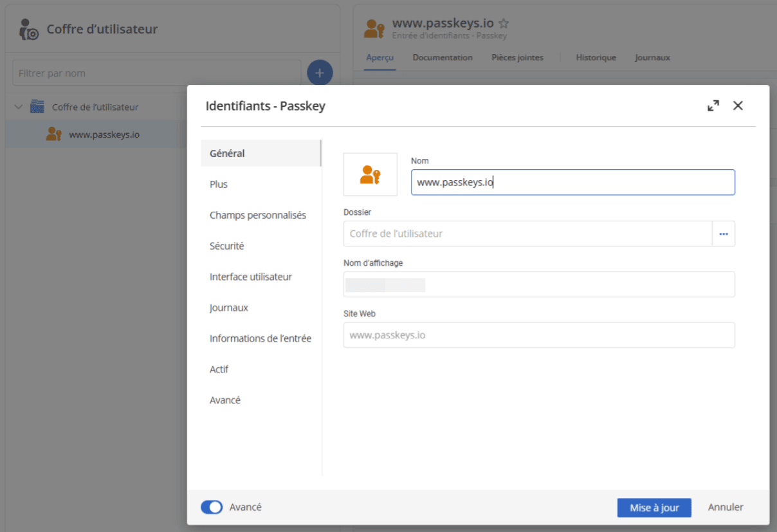The height and width of the screenshot is (532, 777).
Task: Focus the Filtrer par nom search box
Action: tap(156, 73)
